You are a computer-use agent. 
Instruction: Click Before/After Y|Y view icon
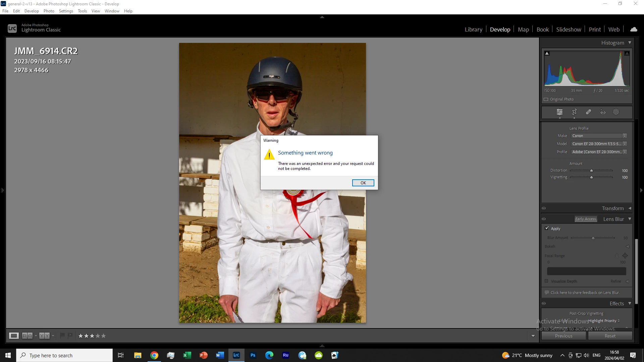pyautogui.click(x=44, y=336)
